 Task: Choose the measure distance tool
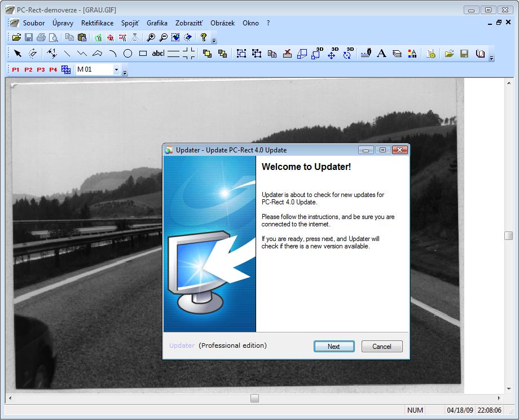(52, 53)
